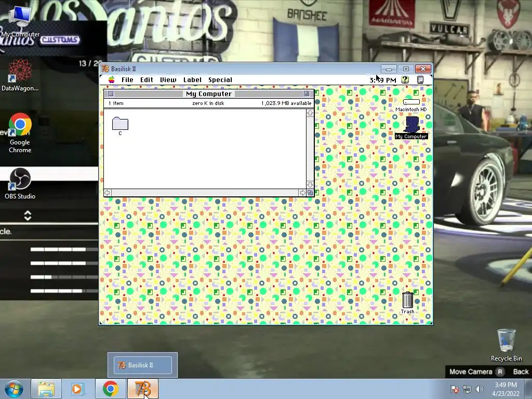Click the 'zero K in disk' text

pyautogui.click(x=208, y=103)
